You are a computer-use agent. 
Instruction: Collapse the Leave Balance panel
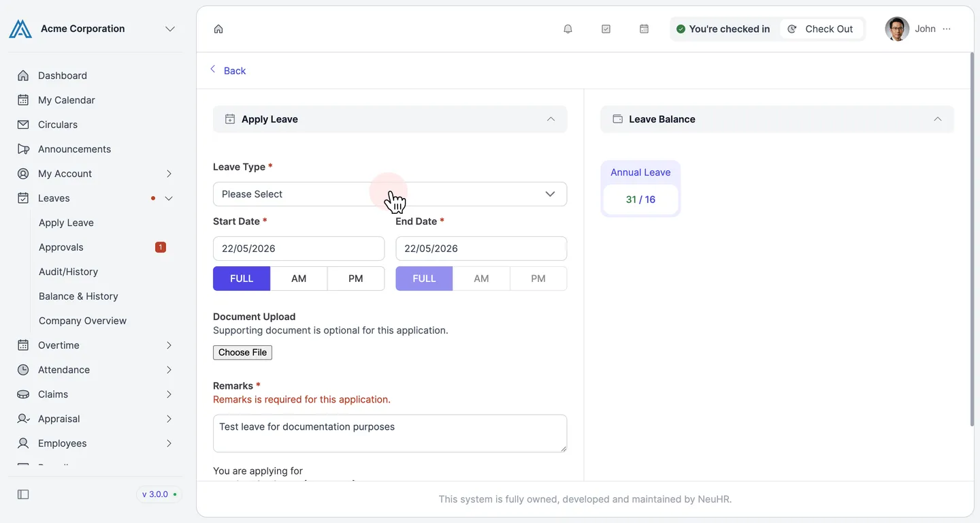(x=937, y=119)
